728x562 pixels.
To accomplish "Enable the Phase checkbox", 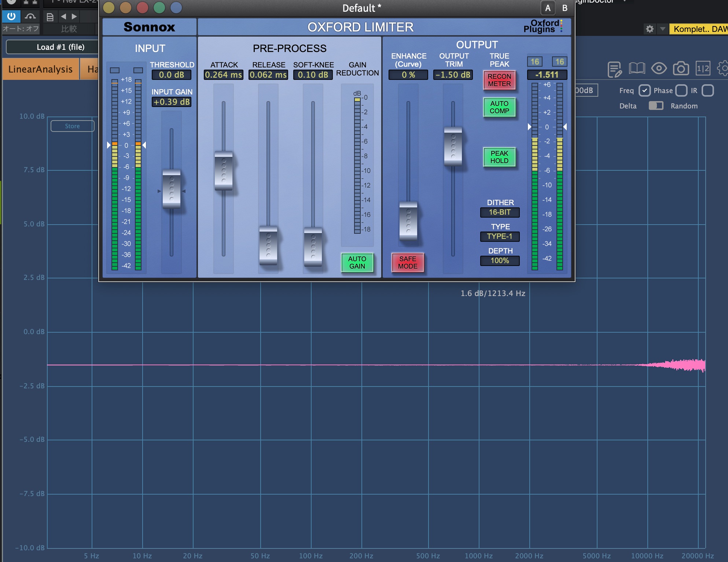I will (681, 90).
